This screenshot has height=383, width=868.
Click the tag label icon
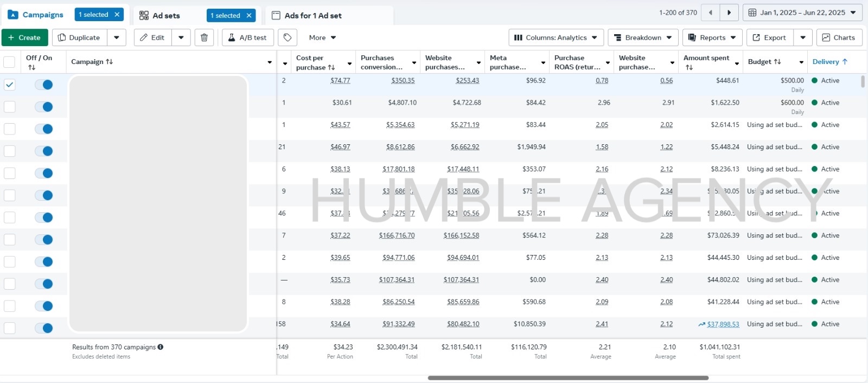click(x=288, y=37)
